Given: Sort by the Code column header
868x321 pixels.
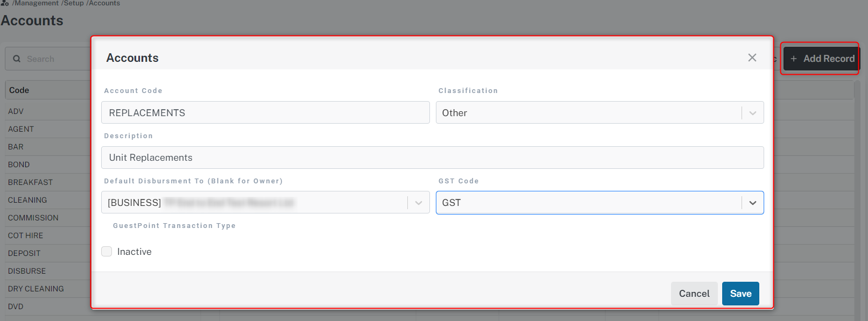Looking at the screenshot, I should [x=19, y=90].
